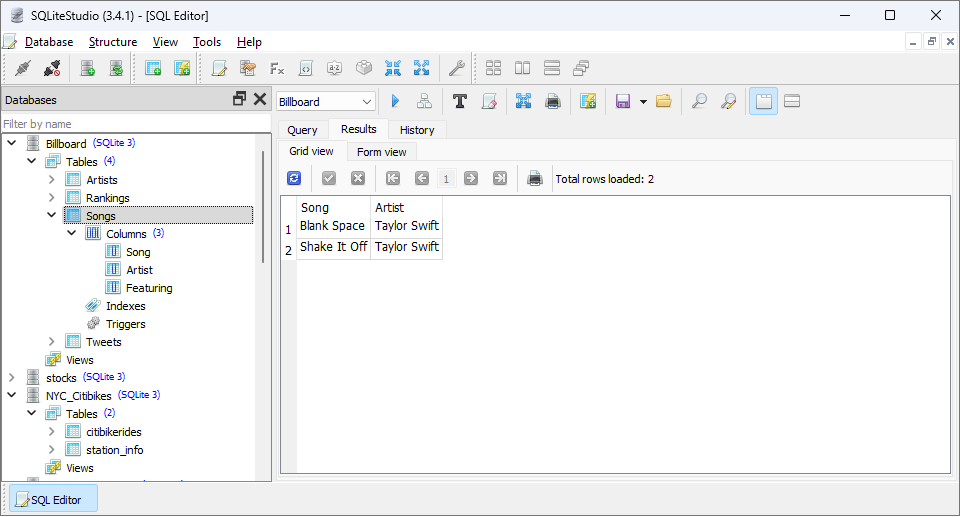Screen dimensions: 960x517
Task: Collapse the Songs table node
Action: (x=52, y=215)
